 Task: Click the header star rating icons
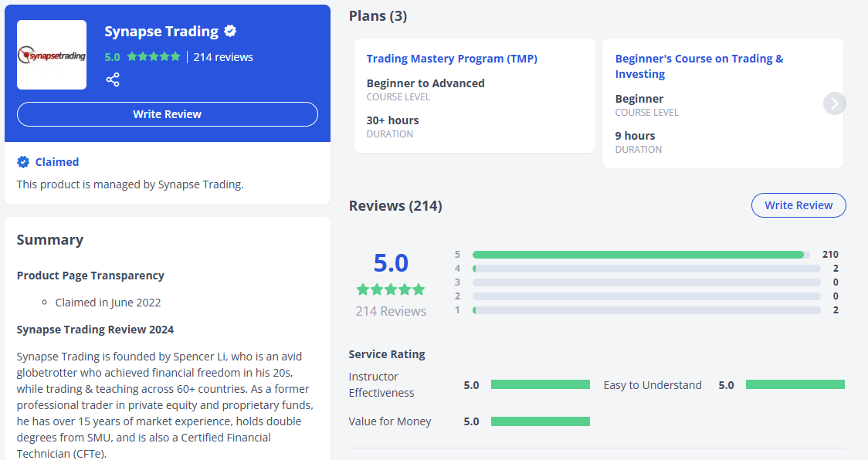click(154, 57)
